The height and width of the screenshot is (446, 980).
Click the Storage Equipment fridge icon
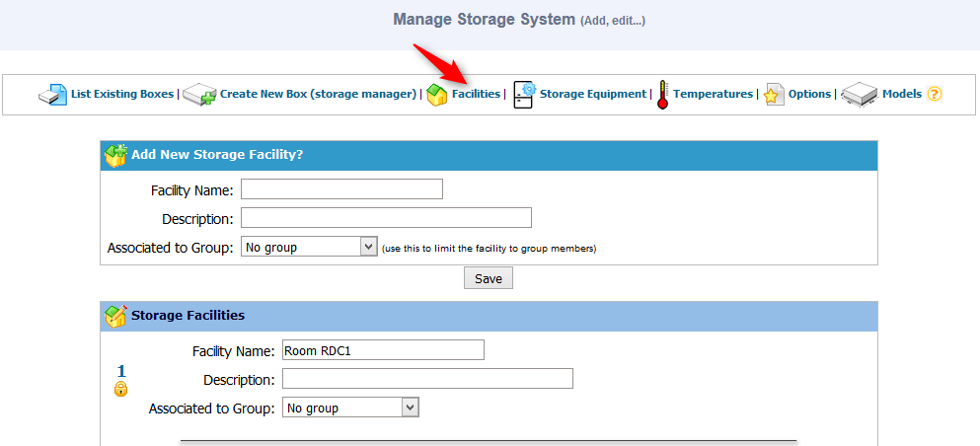pyautogui.click(x=524, y=95)
